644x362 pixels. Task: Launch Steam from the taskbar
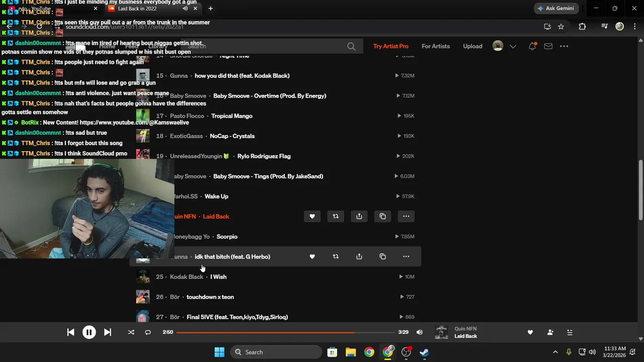tap(425, 352)
